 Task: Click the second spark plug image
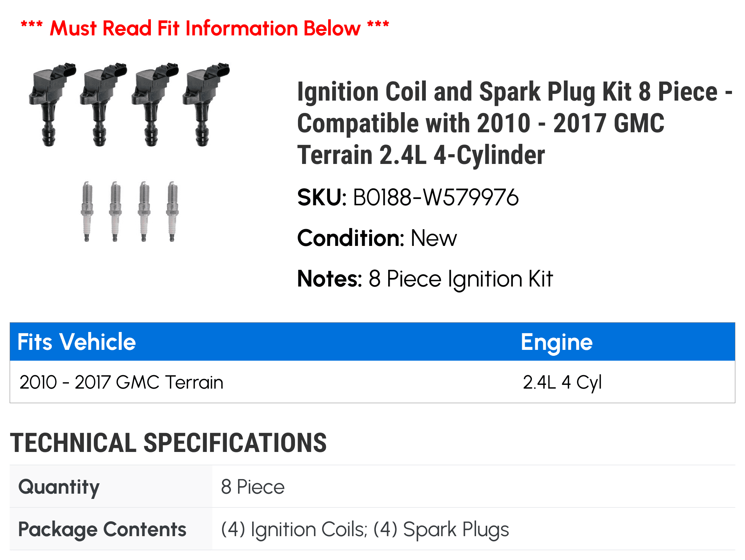click(115, 211)
